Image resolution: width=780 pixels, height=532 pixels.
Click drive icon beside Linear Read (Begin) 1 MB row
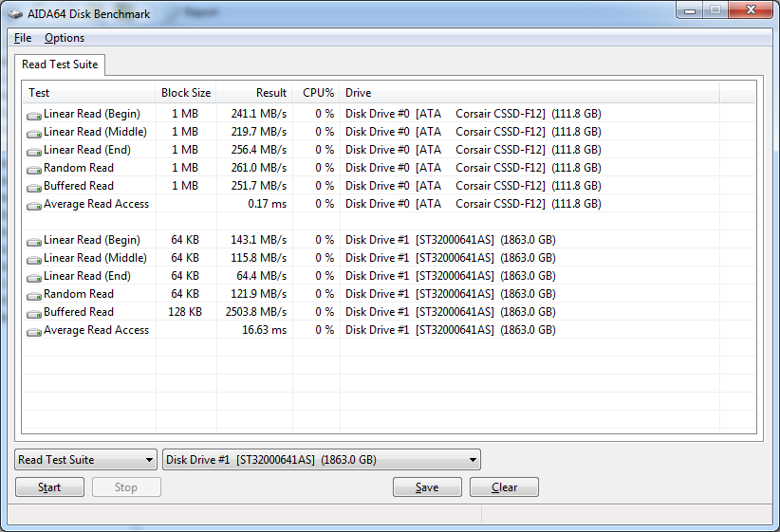[34, 116]
